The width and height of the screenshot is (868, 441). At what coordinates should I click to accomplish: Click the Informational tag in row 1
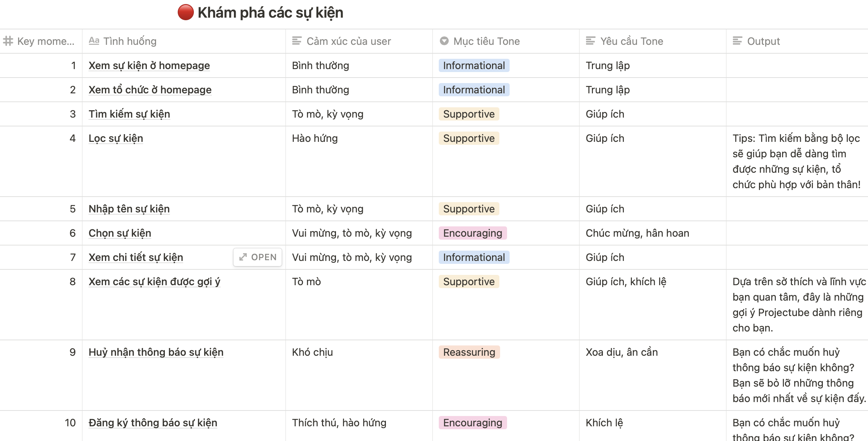(x=474, y=65)
